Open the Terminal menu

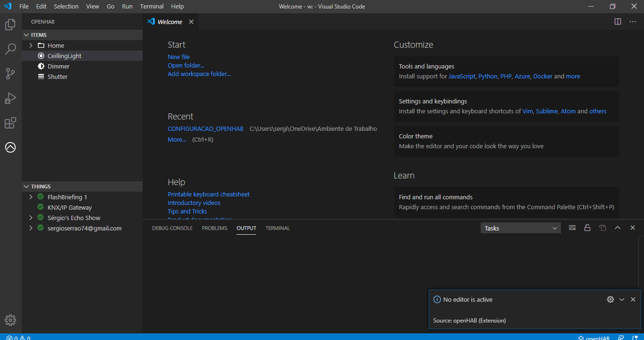[152, 7]
